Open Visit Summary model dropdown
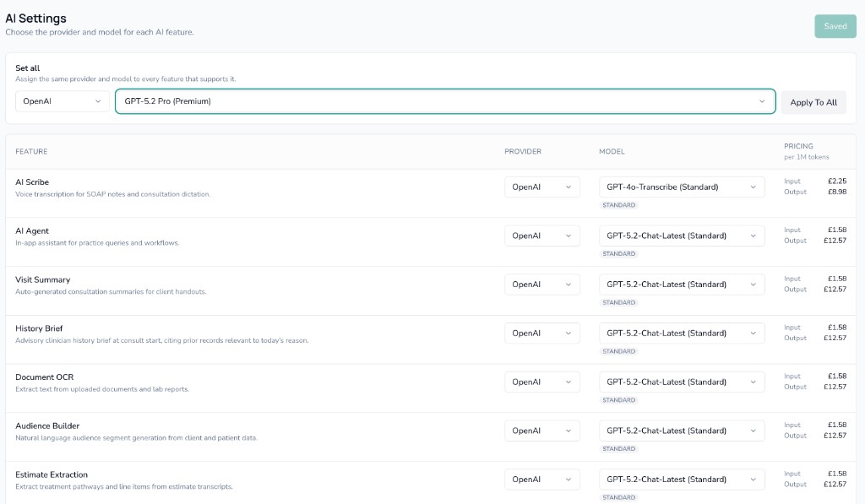The image size is (865, 504). tap(682, 285)
